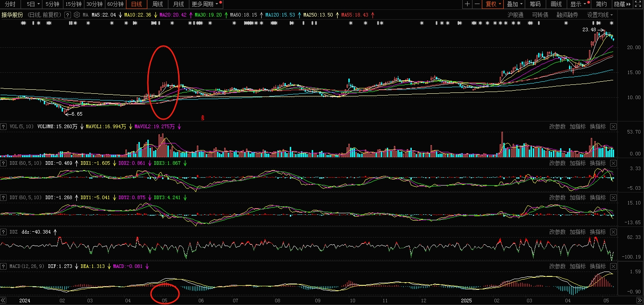
Task: Click the 沪股通 tag
Action: [x=515, y=15]
